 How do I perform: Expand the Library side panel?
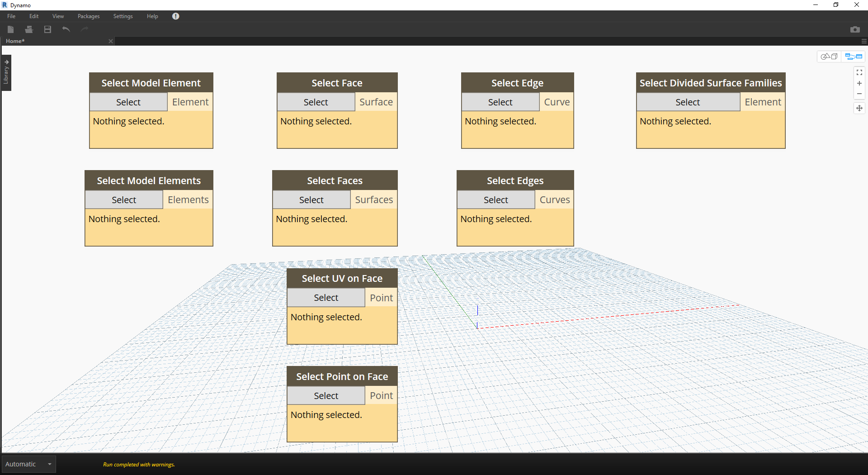coord(6,72)
